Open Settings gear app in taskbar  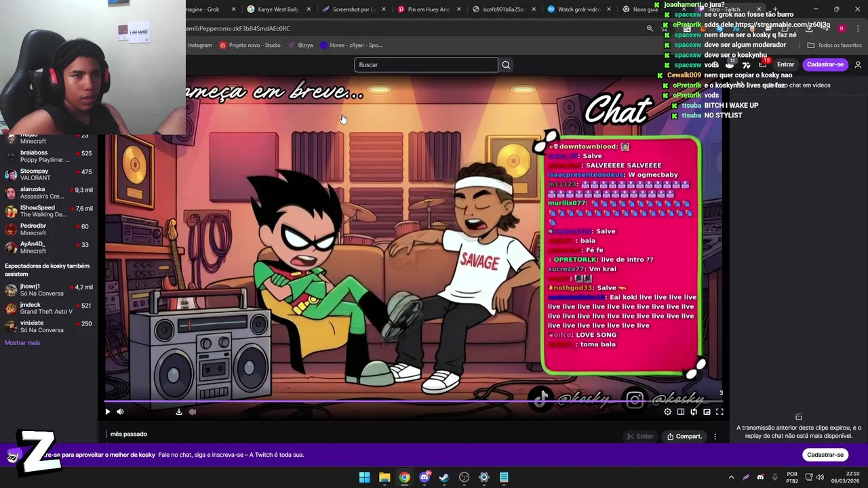484,477
